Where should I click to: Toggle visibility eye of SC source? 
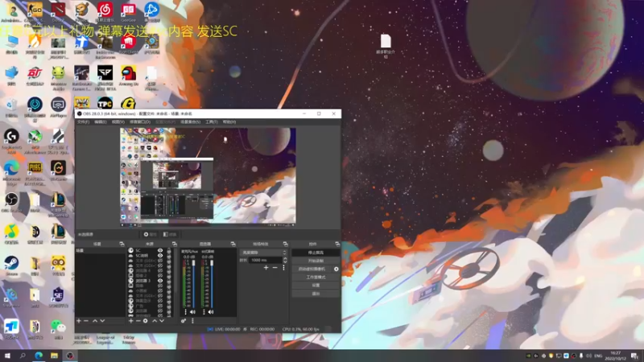(160, 250)
